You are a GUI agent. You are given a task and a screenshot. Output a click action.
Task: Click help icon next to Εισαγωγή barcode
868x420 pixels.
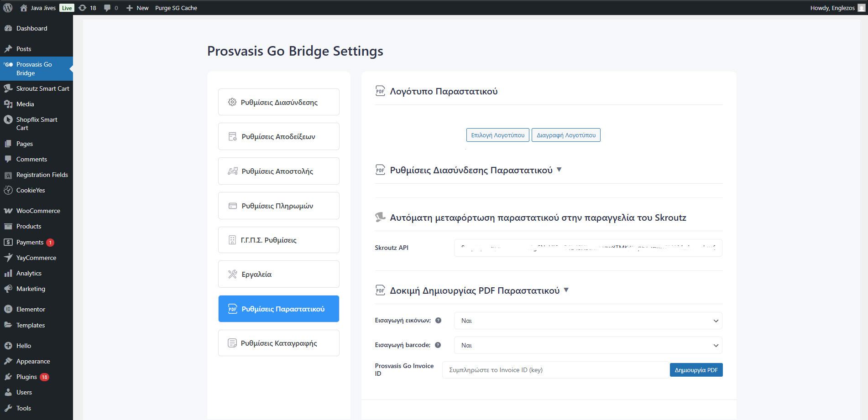(x=438, y=345)
